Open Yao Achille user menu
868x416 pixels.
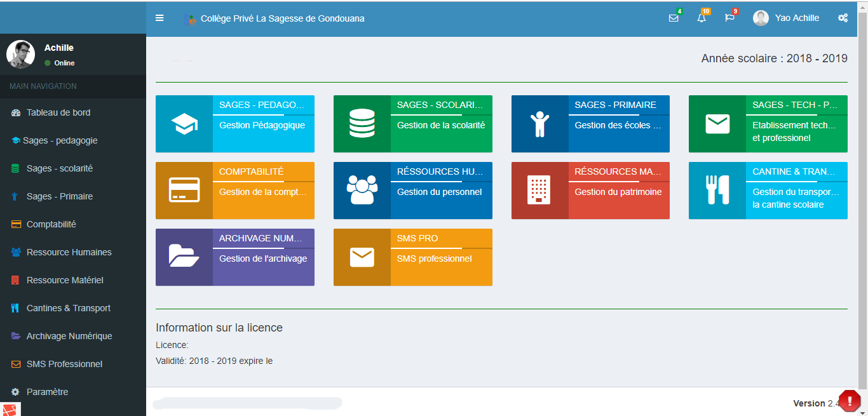tap(787, 18)
